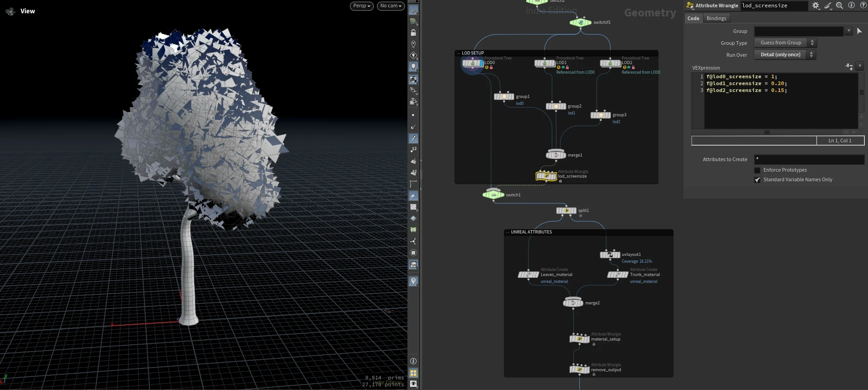Viewport: 868px width, 390px height.
Task: Select the LOD2 Procedural Tree node
Action: pyautogui.click(x=610, y=63)
